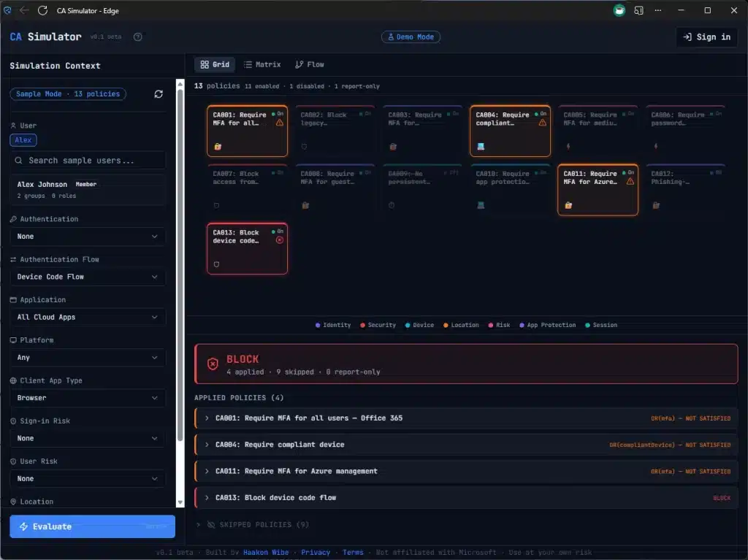Open the Authentication Flow dropdown

(x=88, y=277)
